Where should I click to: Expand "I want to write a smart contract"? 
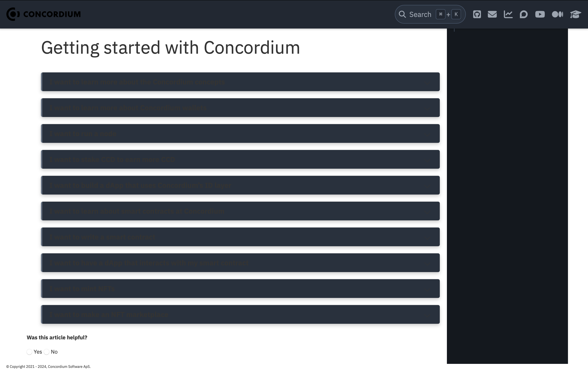pyautogui.click(x=240, y=237)
